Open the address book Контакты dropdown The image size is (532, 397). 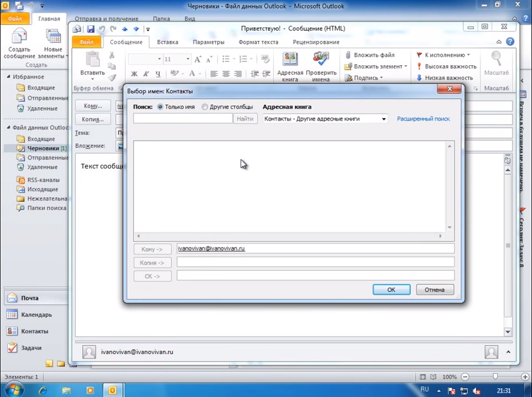point(384,119)
